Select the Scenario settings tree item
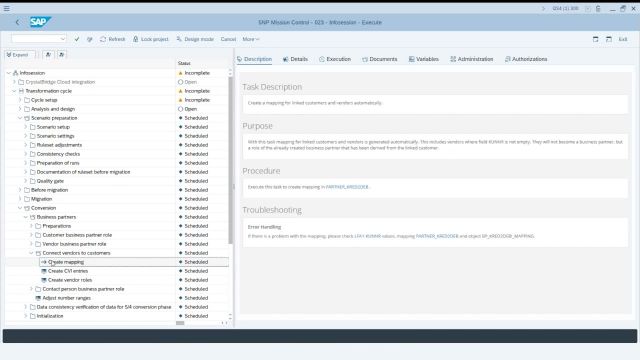640x360 pixels. pyautogui.click(x=56, y=136)
